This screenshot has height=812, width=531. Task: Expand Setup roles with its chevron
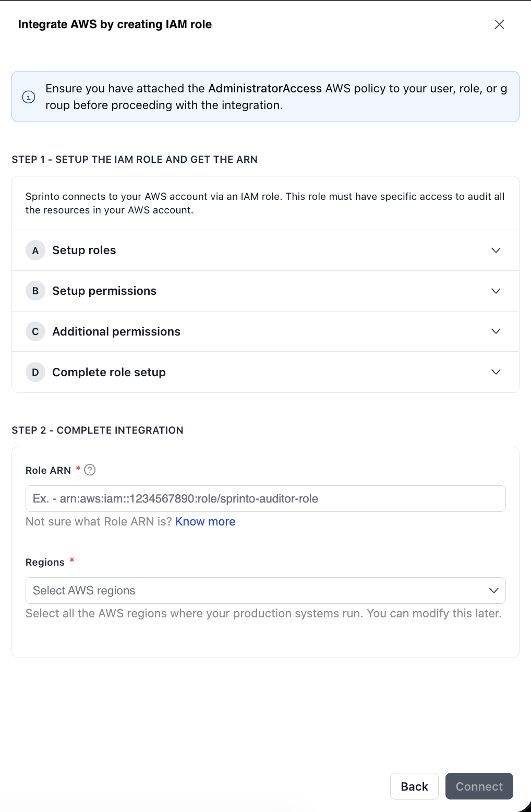496,250
